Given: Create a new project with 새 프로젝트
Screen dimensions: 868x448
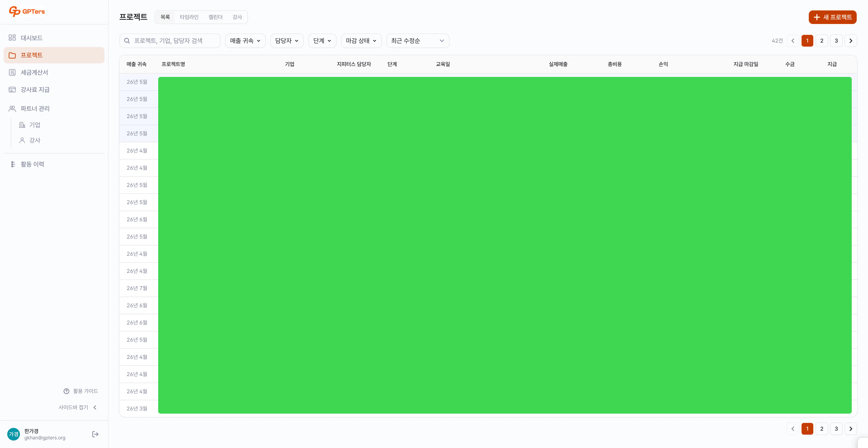Looking at the screenshot, I should [x=833, y=17].
